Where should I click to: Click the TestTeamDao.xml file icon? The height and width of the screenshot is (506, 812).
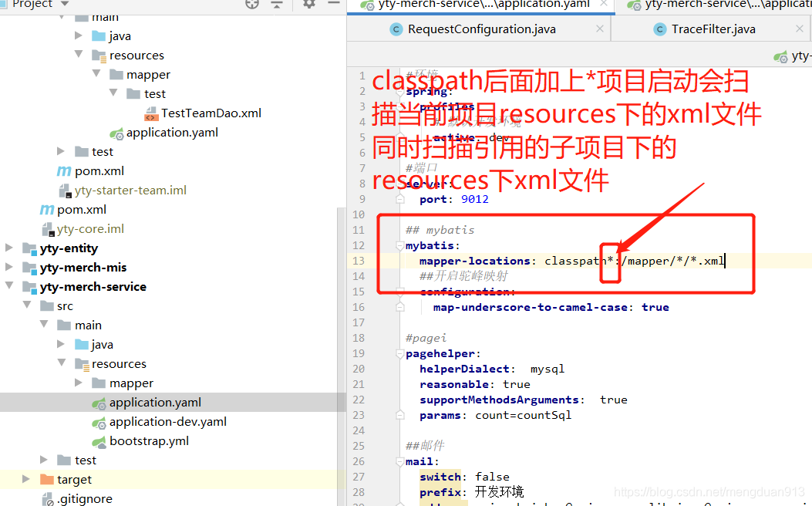pos(151,113)
